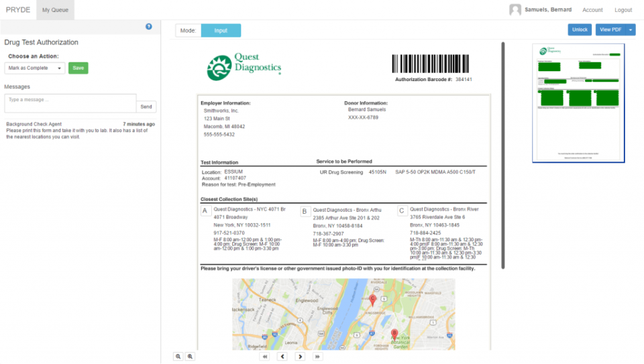This screenshot has width=644, height=364.
Task: Click the document's vertical scrollbar
Action: coord(503,154)
